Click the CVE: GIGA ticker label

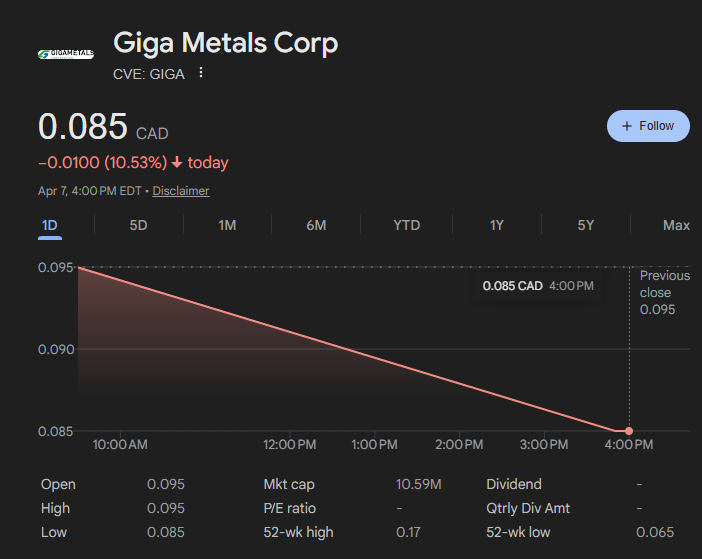click(149, 73)
